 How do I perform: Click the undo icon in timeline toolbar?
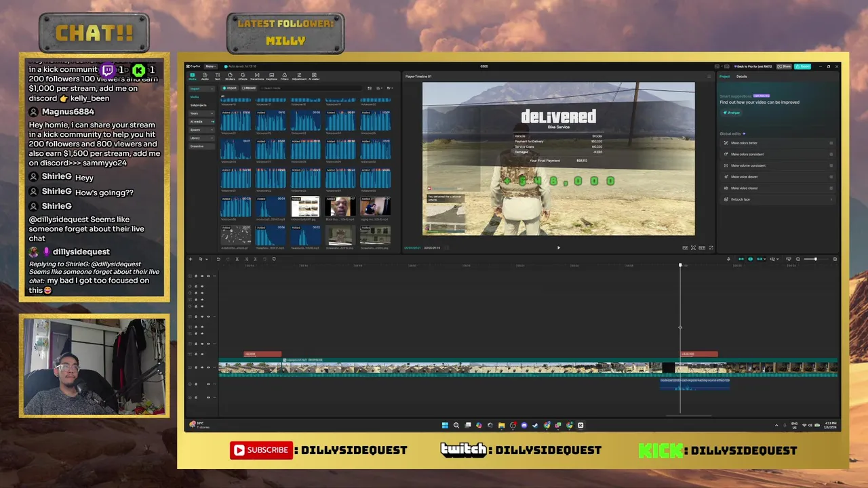click(x=218, y=259)
